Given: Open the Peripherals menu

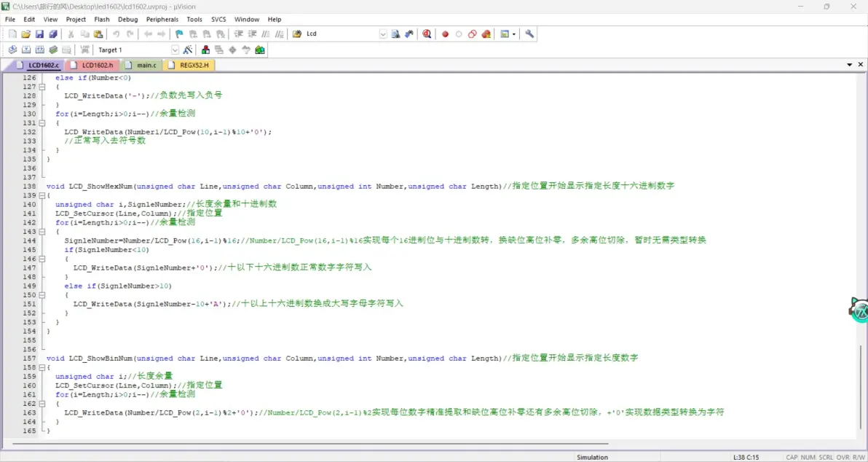Looking at the screenshot, I should click(x=162, y=20).
